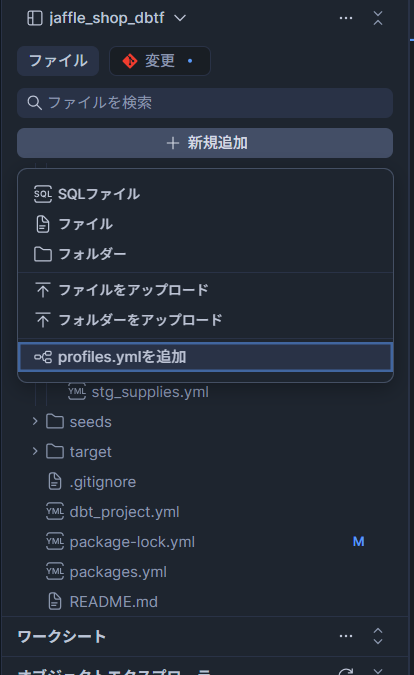Choose profiles.ymlを追加 from the menu
The height and width of the screenshot is (675, 414).
tap(205, 357)
